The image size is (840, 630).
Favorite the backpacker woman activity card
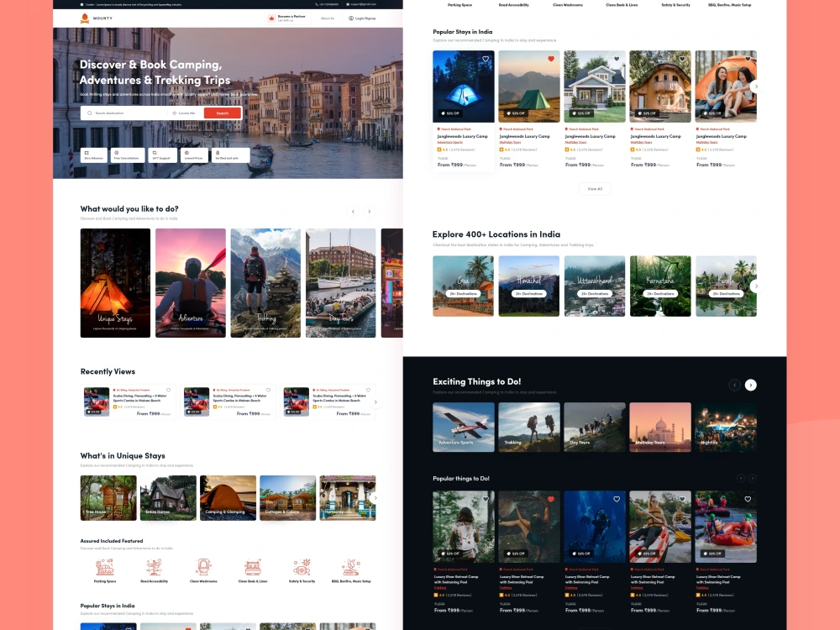click(486, 499)
